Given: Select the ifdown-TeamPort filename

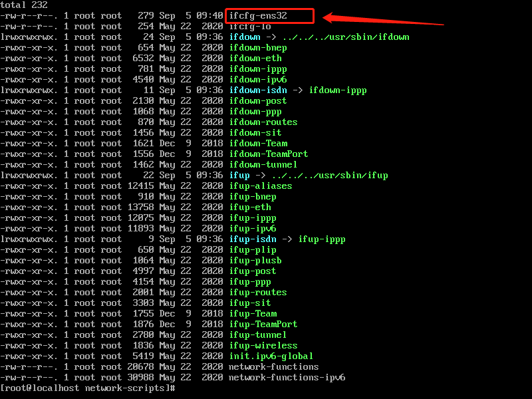Looking at the screenshot, I should point(269,154).
